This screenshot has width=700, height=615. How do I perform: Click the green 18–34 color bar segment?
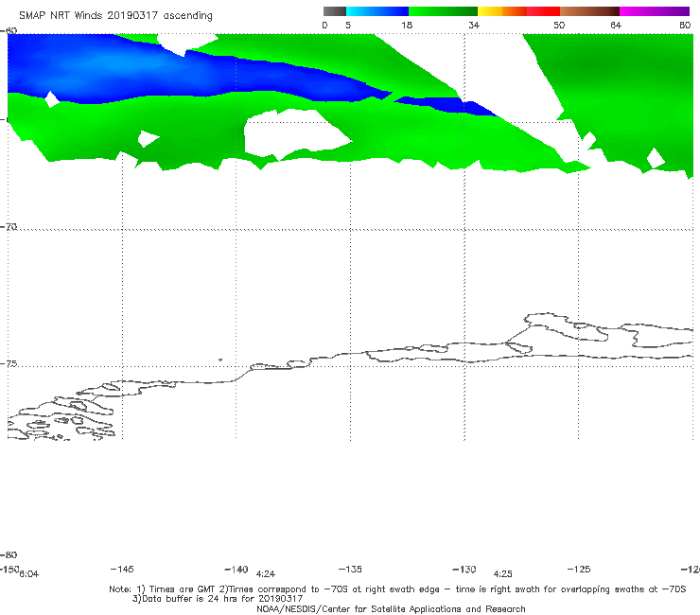click(x=444, y=11)
